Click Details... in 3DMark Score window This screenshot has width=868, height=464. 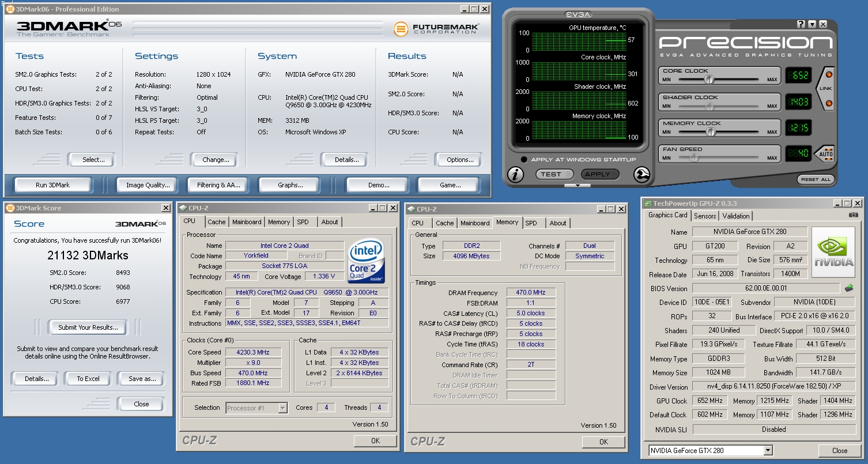[36, 379]
